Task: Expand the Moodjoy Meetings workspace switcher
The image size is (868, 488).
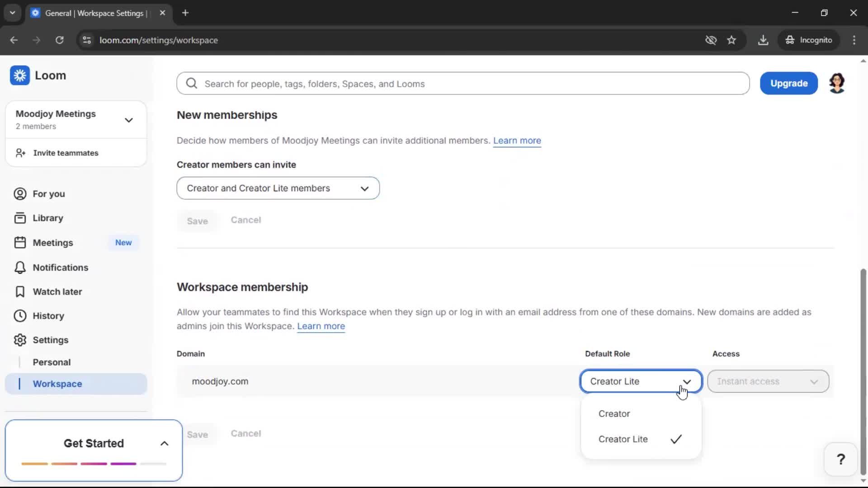Action: pyautogui.click(x=128, y=120)
